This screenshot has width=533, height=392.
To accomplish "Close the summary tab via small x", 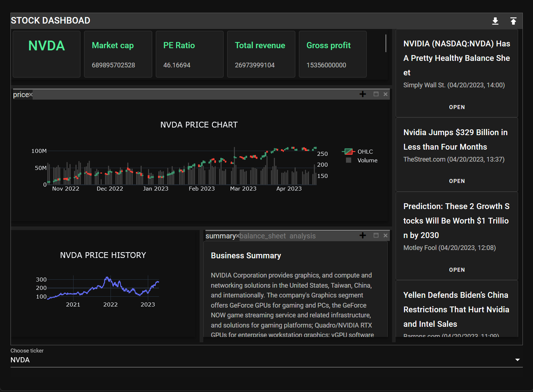I will pos(238,236).
